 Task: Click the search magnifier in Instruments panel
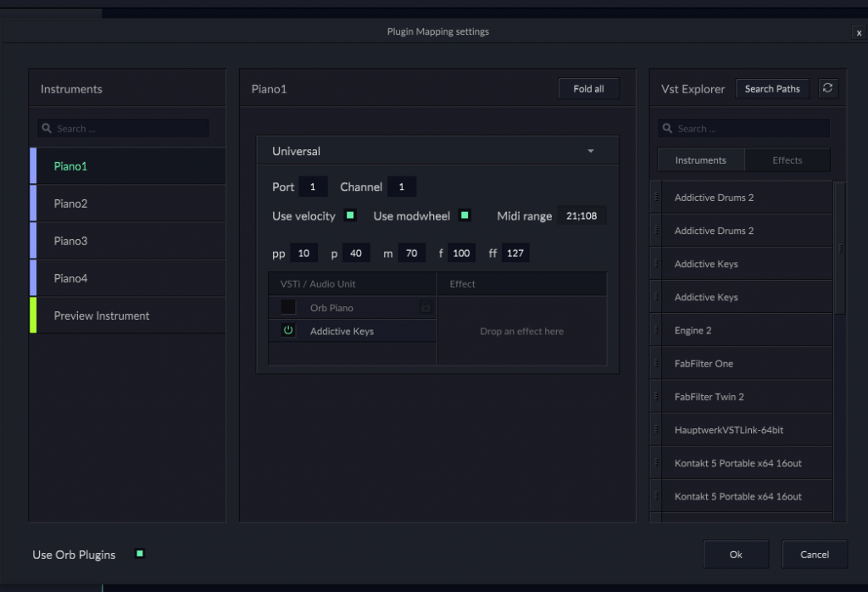47,129
